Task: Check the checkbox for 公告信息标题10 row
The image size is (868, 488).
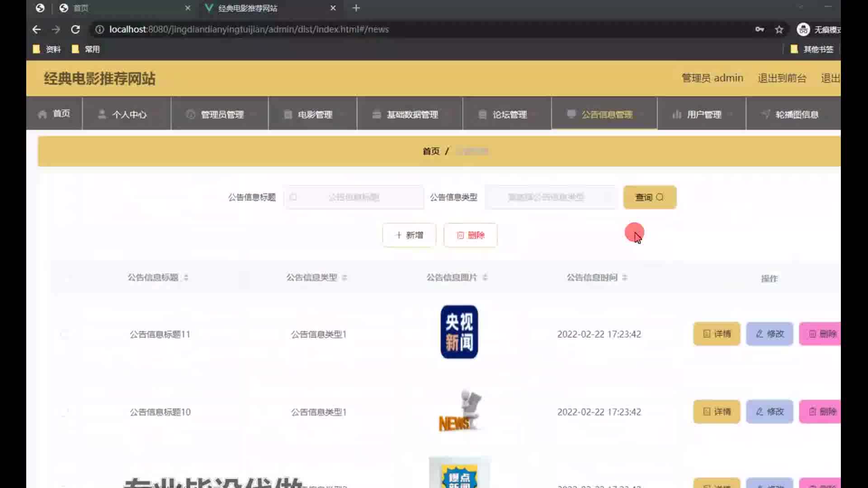Action: [x=64, y=412]
